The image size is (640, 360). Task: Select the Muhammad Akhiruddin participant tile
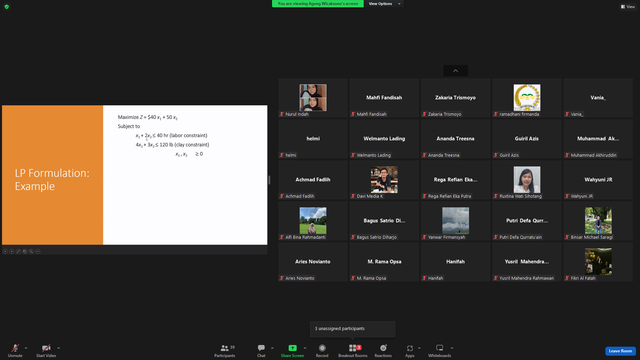coord(598,139)
